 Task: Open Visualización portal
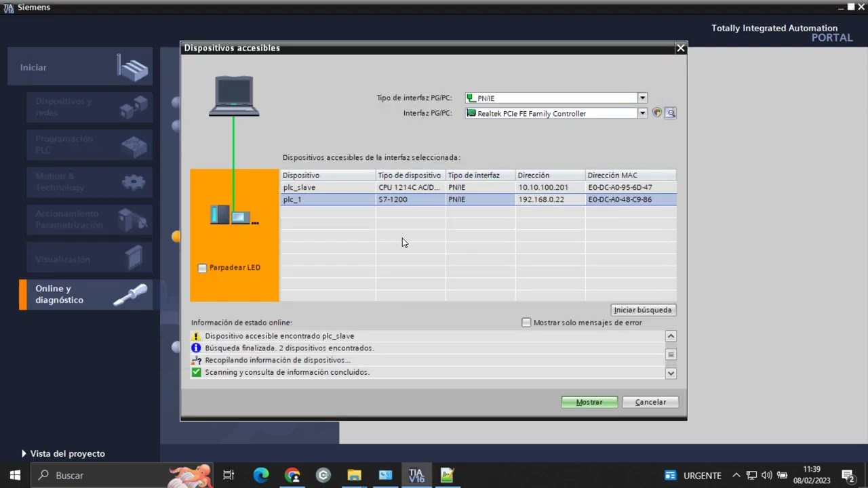[x=90, y=258]
